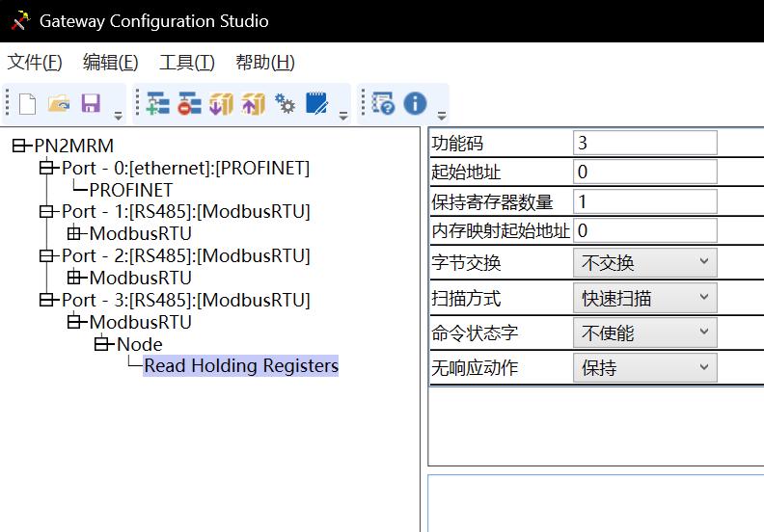Expand the ModbusRTU node under Port - 1

click(75, 233)
